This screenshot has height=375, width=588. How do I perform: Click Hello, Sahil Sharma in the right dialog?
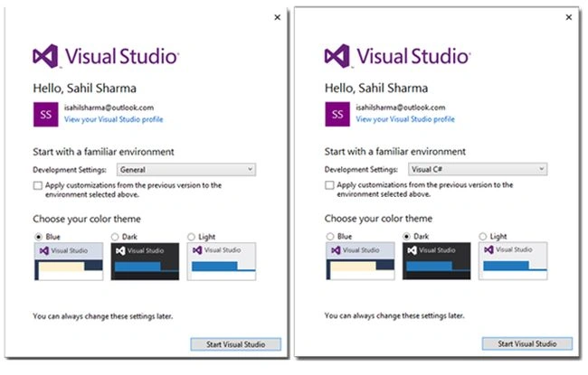click(x=376, y=88)
